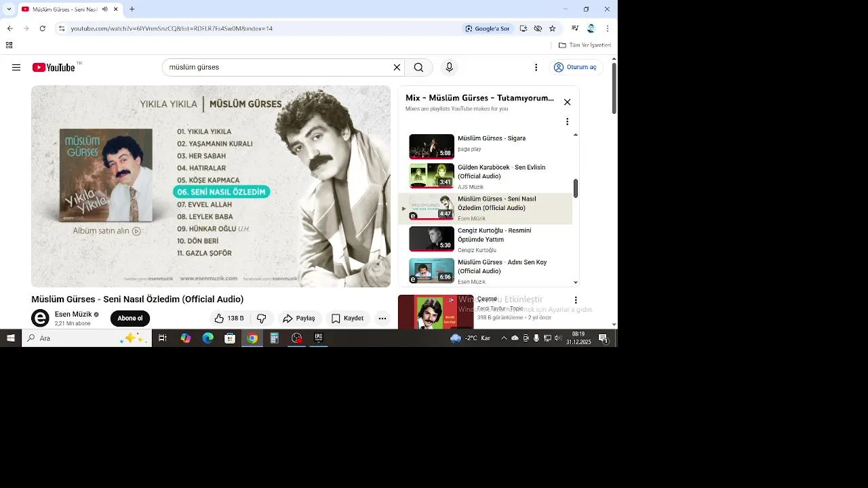View site information icon in address bar
868x488 pixels.
click(62, 28)
